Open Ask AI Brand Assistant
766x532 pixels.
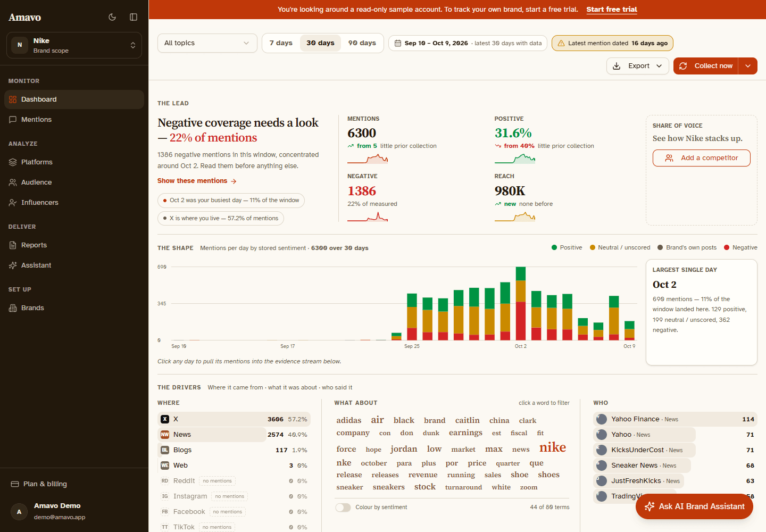click(x=694, y=506)
